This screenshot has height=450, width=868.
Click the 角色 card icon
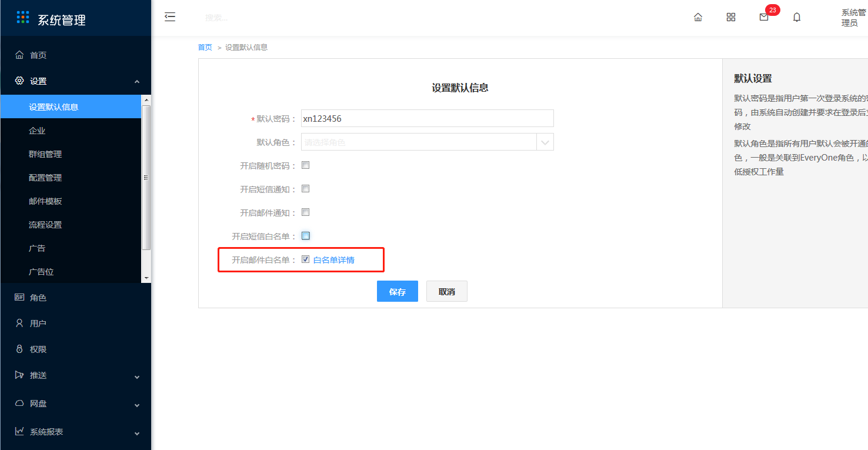(x=19, y=297)
